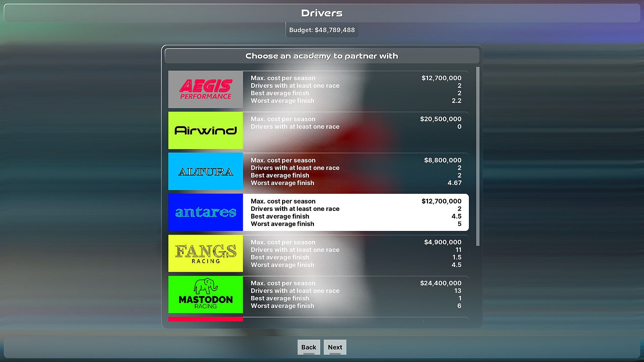Click the Fangs Racing academy logo

tap(205, 253)
